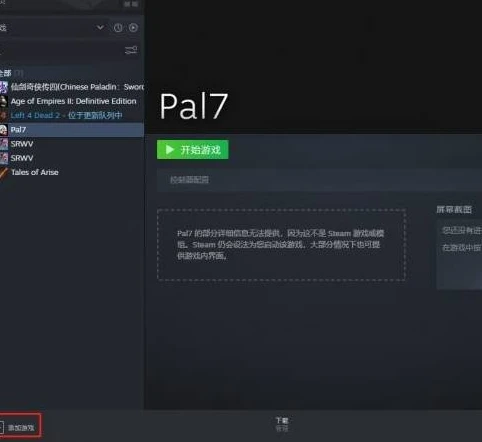Select 仙剑奇侠传四 (Chinese Paladin) in library

coord(72,87)
